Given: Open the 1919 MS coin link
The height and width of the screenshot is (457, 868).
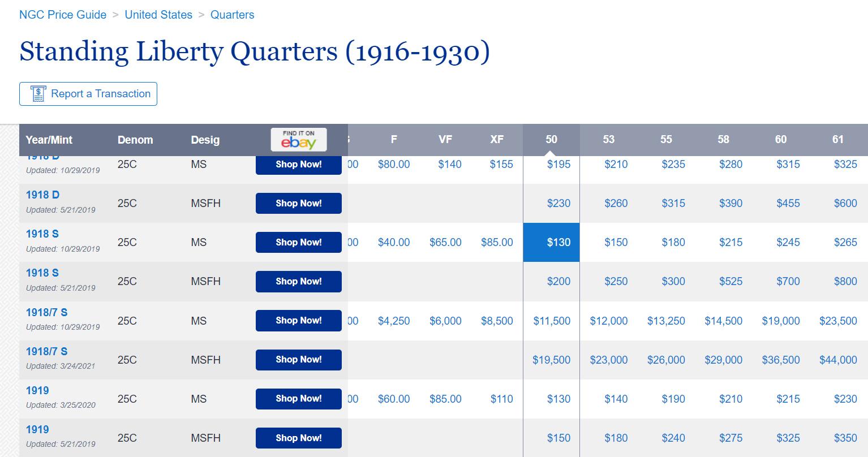Looking at the screenshot, I should click(37, 390).
